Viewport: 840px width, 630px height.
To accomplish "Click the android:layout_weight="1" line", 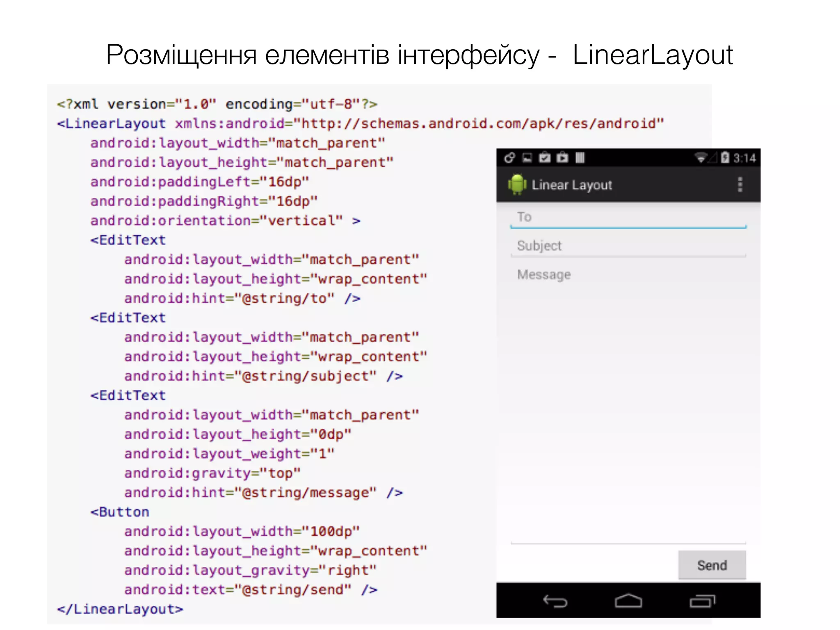I will coord(229,454).
